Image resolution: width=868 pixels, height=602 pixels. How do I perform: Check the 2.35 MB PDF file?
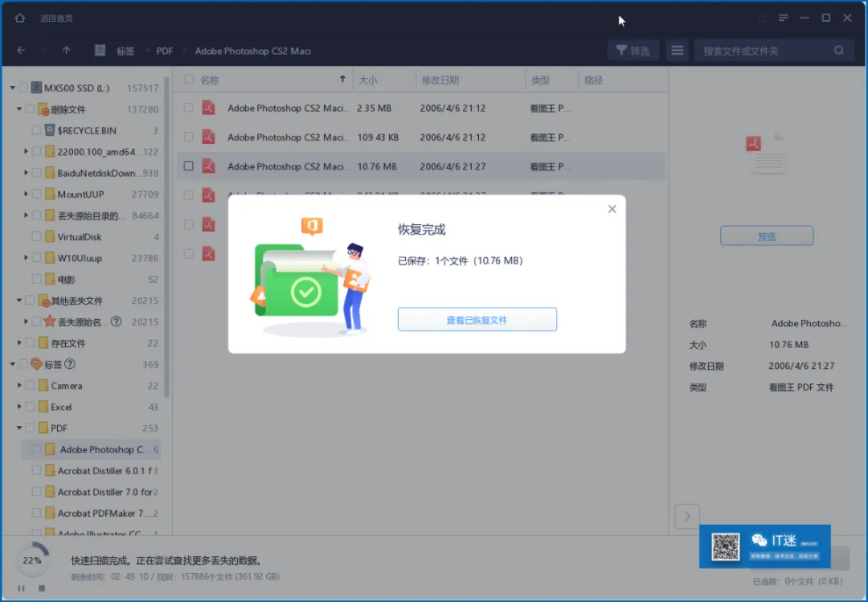(x=189, y=108)
